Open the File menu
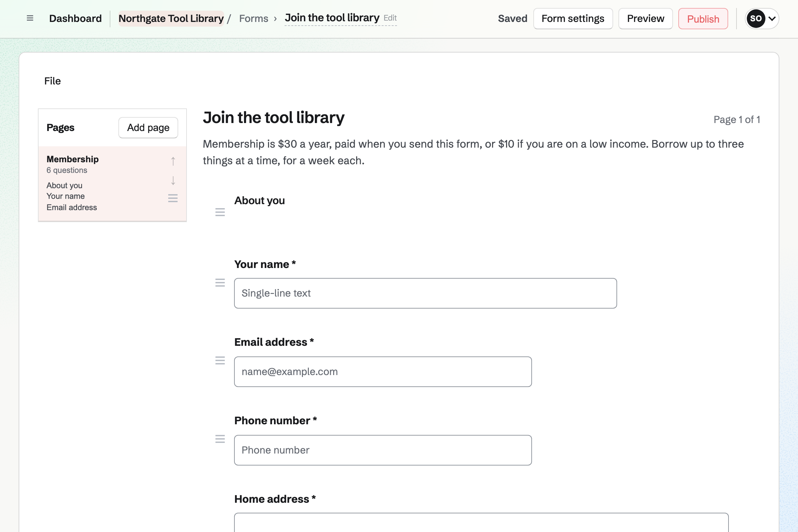The image size is (798, 532). [x=53, y=81]
